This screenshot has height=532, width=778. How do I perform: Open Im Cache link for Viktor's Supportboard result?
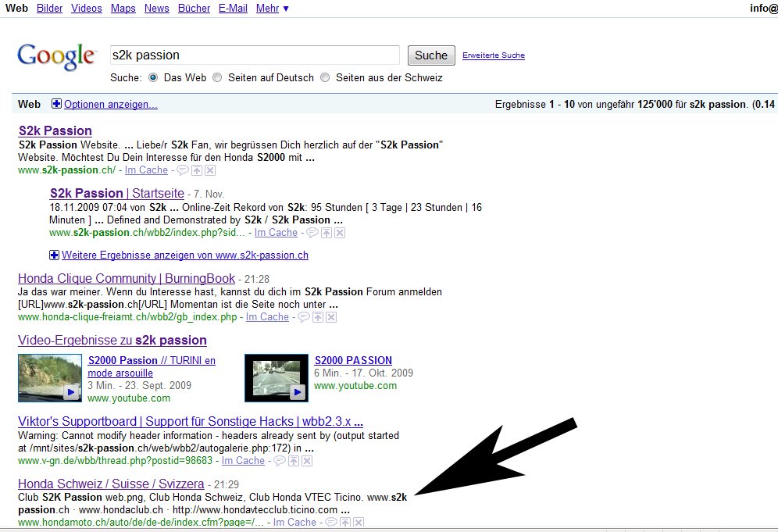tap(243, 461)
